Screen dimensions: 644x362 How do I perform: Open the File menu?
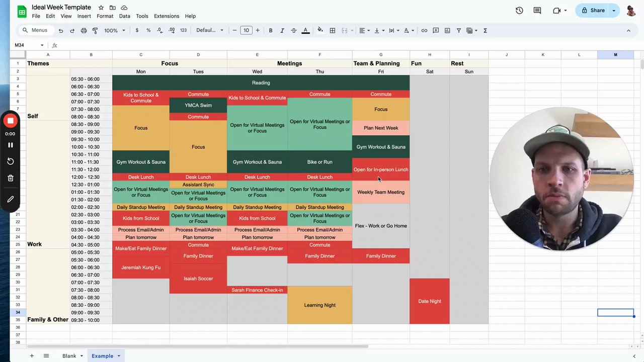tap(36, 16)
